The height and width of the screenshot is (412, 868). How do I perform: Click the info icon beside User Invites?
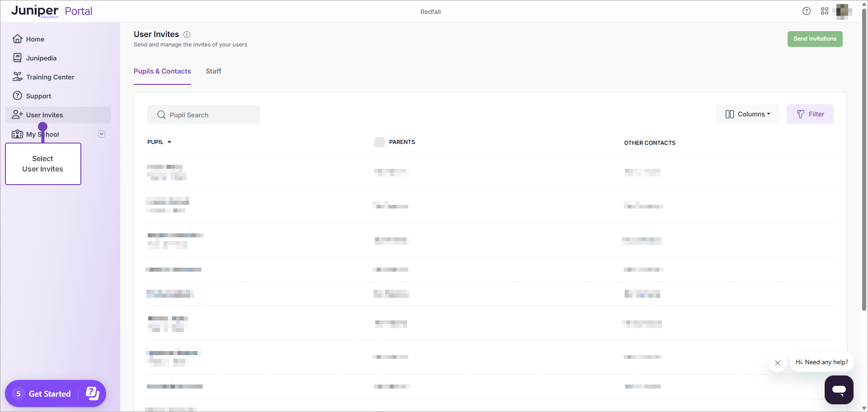187,34
